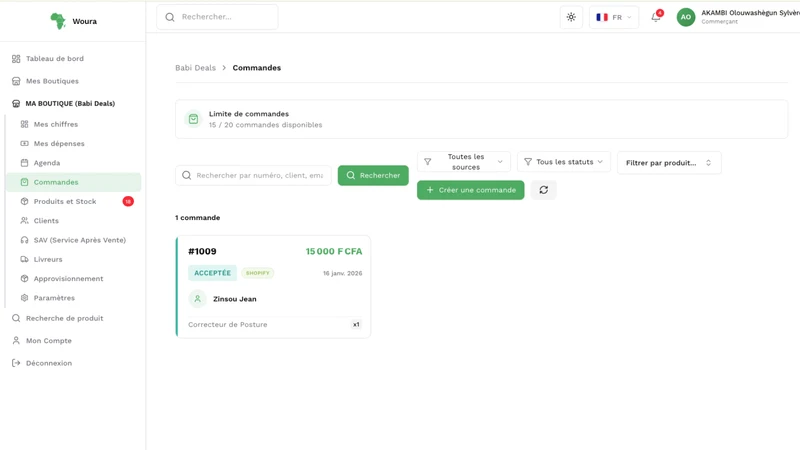Click the Tableau de bord grid icon
Image resolution: width=800 pixels, height=450 pixels.
pyautogui.click(x=16, y=59)
